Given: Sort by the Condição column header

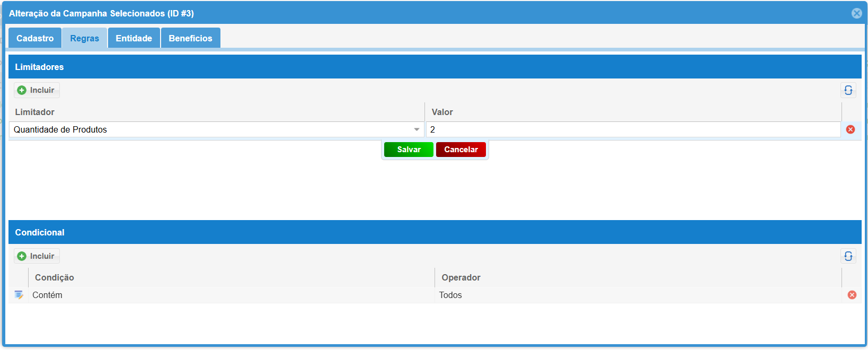Looking at the screenshot, I should [55, 277].
